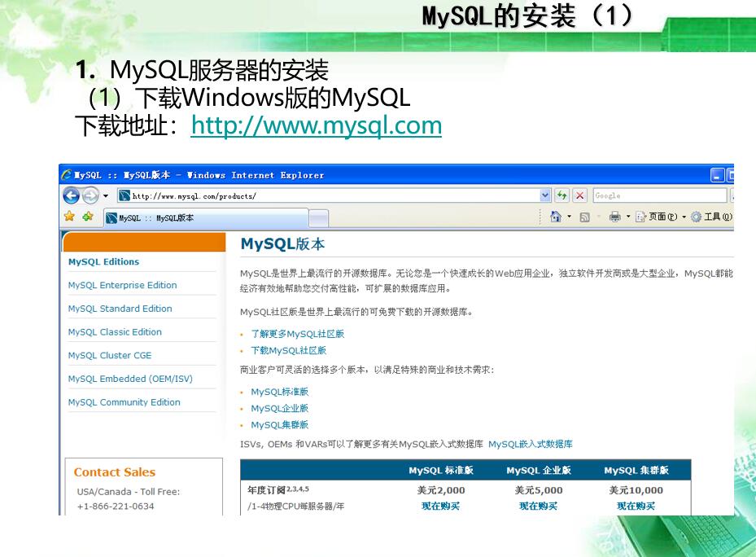Open MySQL Classic Edition sidebar link
This screenshot has width=756, height=557.
click(115, 332)
